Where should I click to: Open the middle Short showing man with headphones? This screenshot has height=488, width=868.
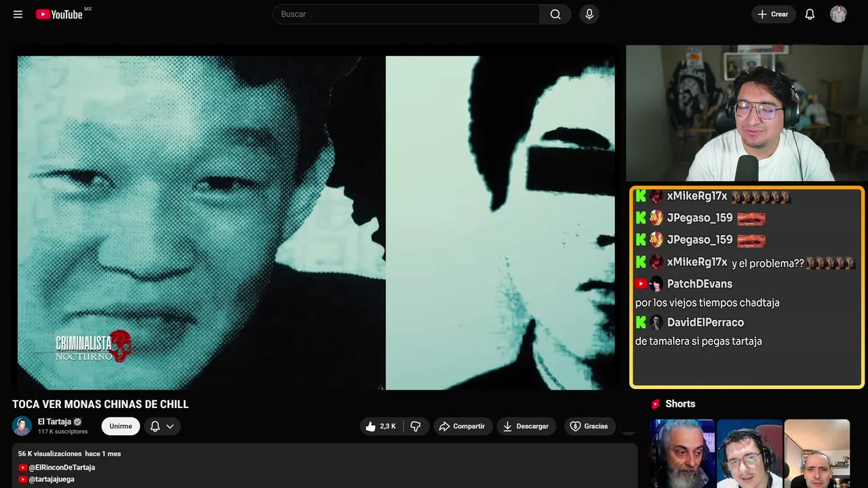[x=749, y=453]
